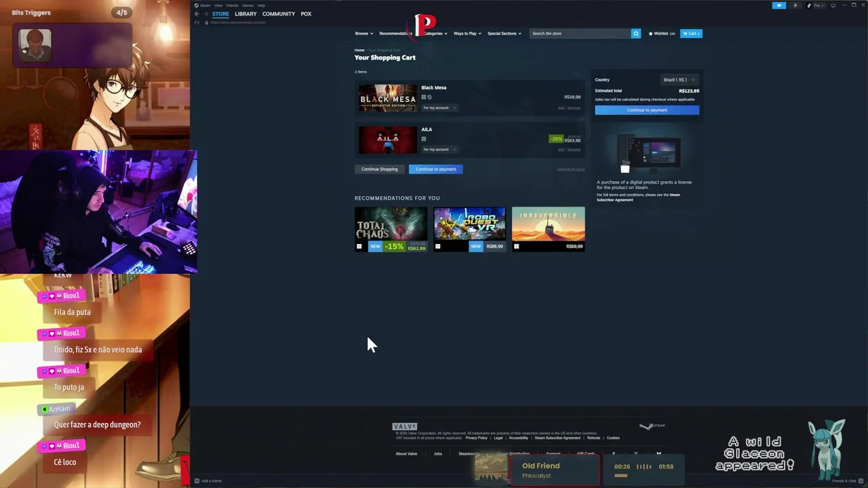The image size is (868, 488).
Task: Reload the store page with the refresh icon
Action: pyautogui.click(x=197, y=22)
